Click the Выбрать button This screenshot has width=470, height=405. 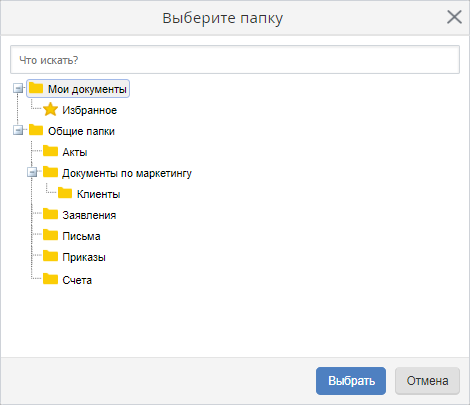pyautogui.click(x=351, y=381)
